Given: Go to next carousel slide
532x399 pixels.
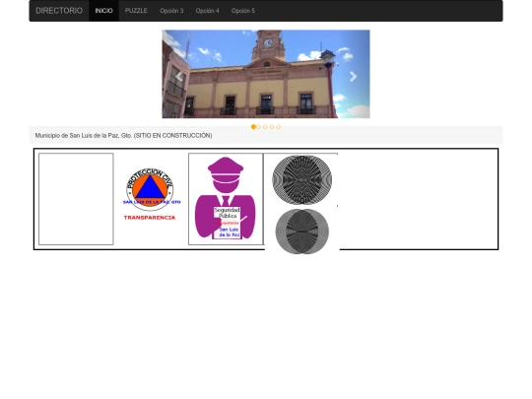Looking at the screenshot, I should pyautogui.click(x=353, y=76).
